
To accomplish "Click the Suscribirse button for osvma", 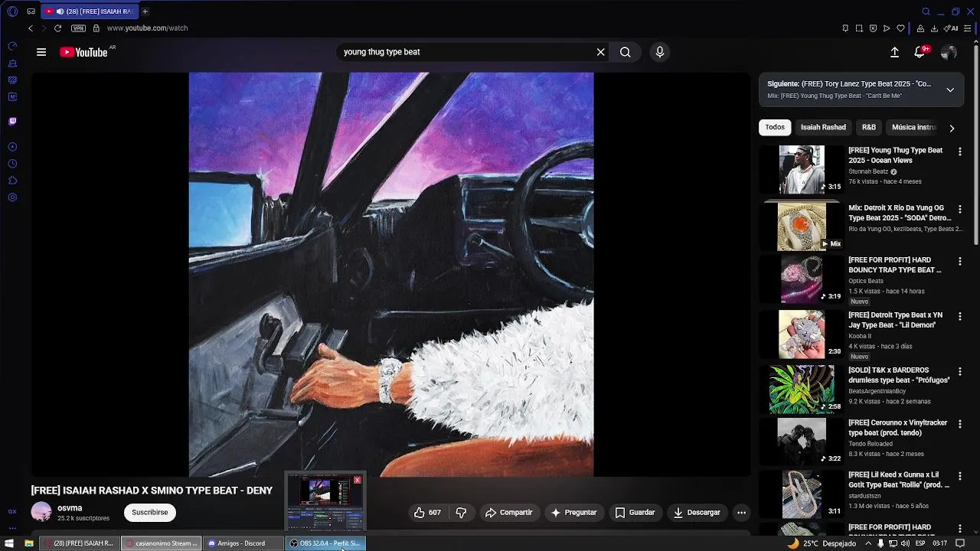I will click(x=150, y=512).
